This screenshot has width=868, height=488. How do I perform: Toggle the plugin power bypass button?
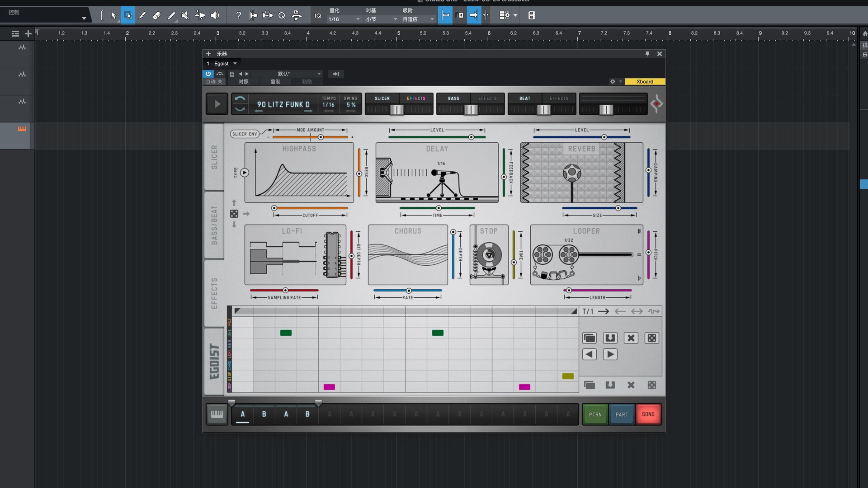(x=208, y=74)
